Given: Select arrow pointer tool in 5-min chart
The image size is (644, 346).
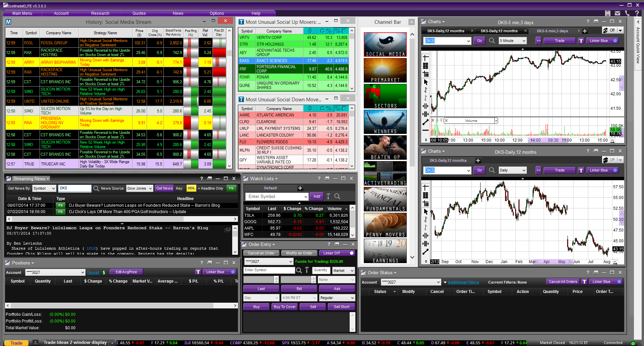Looking at the screenshot, I should tap(426, 82).
